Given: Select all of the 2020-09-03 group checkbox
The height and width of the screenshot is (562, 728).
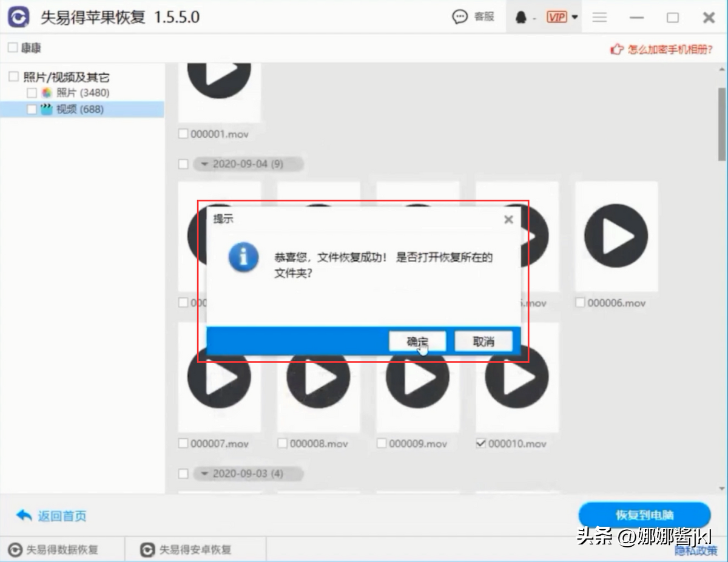Looking at the screenshot, I should coord(183,473).
